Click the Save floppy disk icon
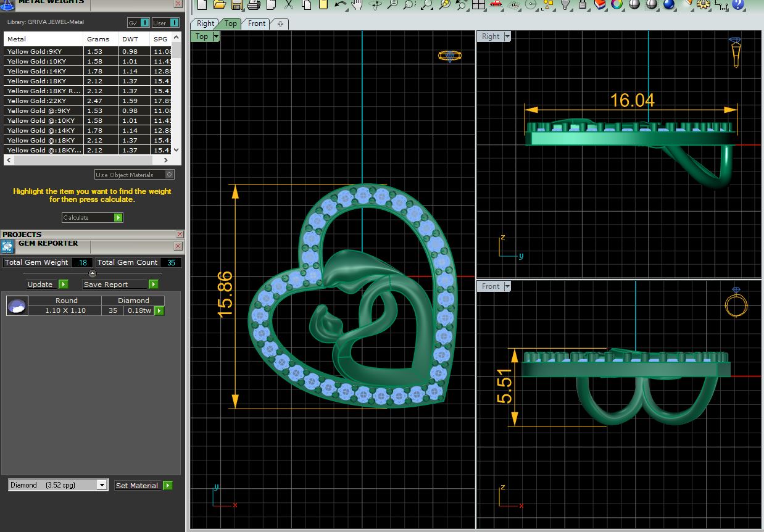 (x=237, y=4)
